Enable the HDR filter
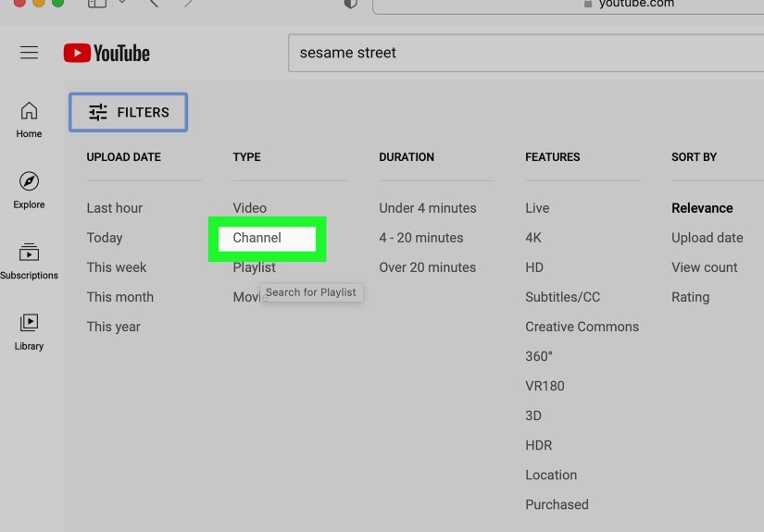The height and width of the screenshot is (532, 764). [538, 445]
